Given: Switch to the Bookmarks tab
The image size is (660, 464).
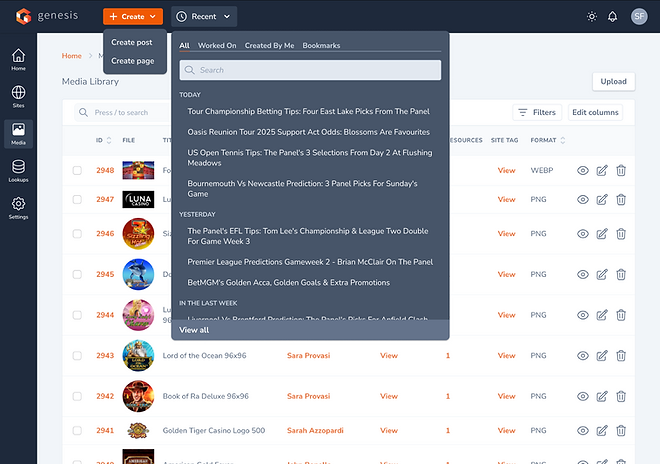Looking at the screenshot, I should (321, 45).
